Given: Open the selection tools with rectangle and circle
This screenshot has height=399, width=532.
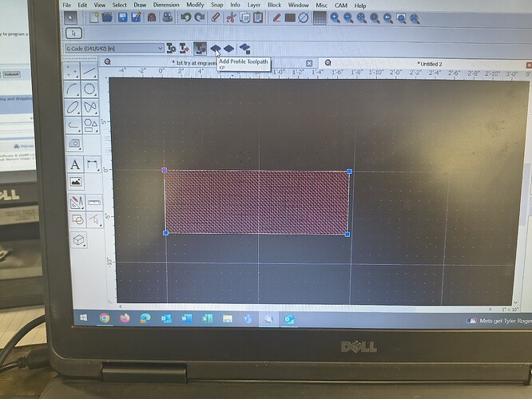Looking at the screenshot, I should coord(77,219).
